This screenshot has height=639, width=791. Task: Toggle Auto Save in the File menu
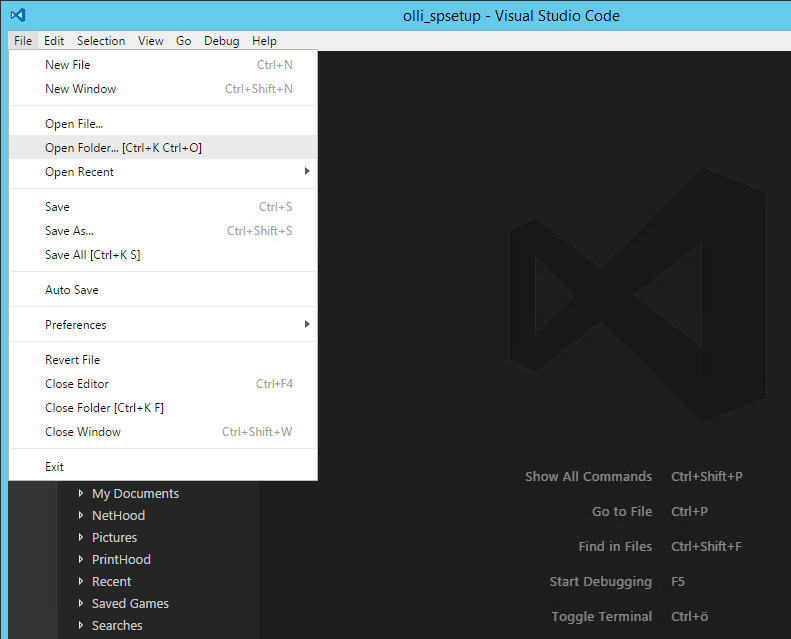163,289
